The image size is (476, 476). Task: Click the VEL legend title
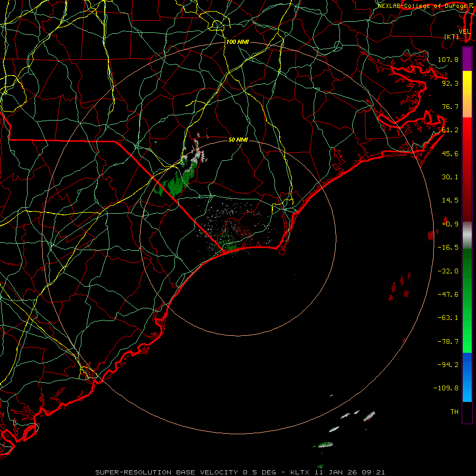(464, 32)
